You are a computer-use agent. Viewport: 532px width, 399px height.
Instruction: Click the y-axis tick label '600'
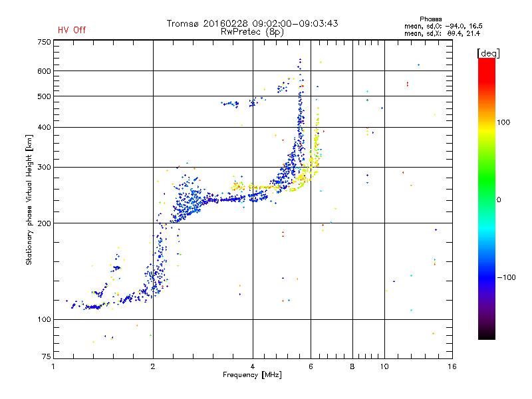point(44,71)
